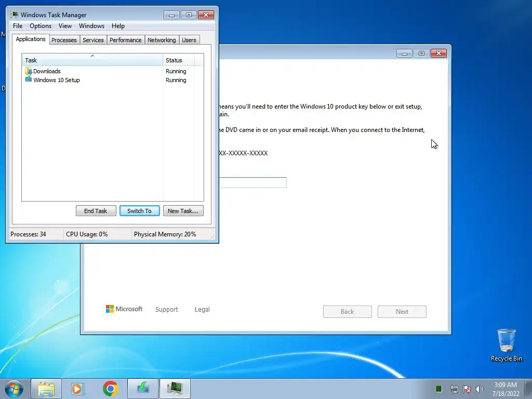This screenshot has width=532, height=399.
Task: Open the Windows Start menu orb
Action: [x=14, y=389]
